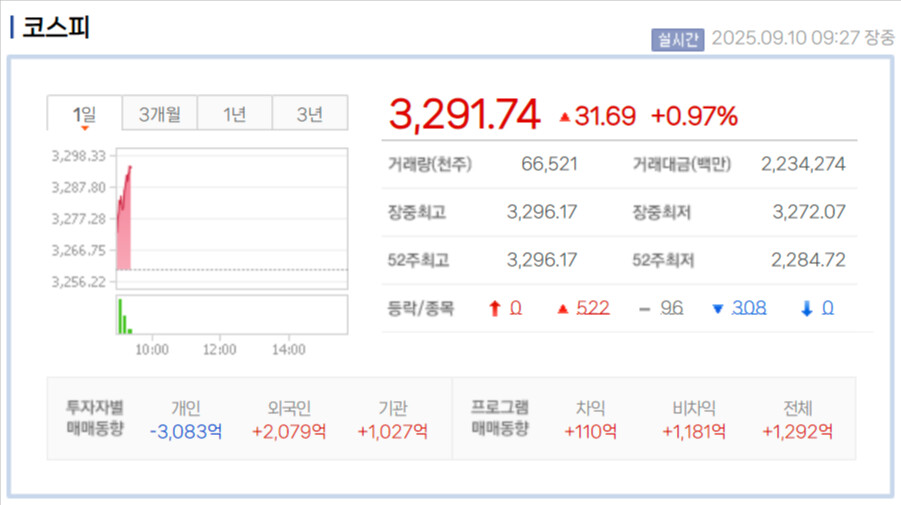Image resolution: width=901 pixels, height=505 pixels.
Task: Click the unchanged stocks count 96
Action: click(x=671, y=308)
